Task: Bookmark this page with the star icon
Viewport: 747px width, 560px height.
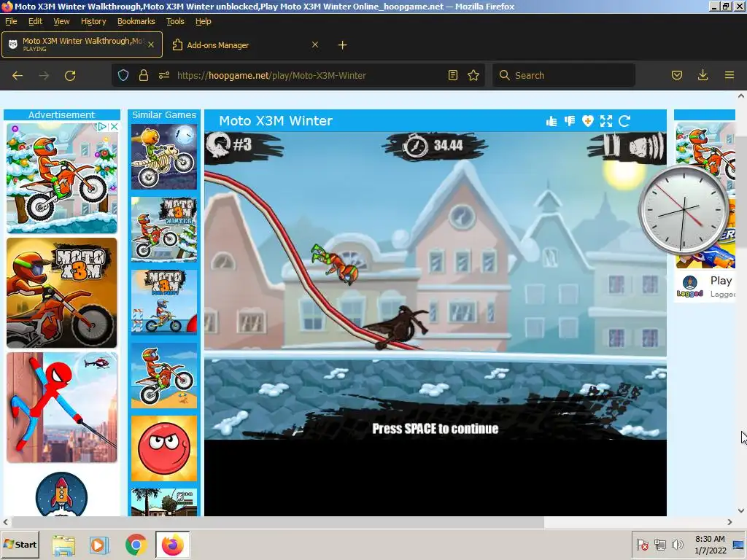Action: [473, 75]
